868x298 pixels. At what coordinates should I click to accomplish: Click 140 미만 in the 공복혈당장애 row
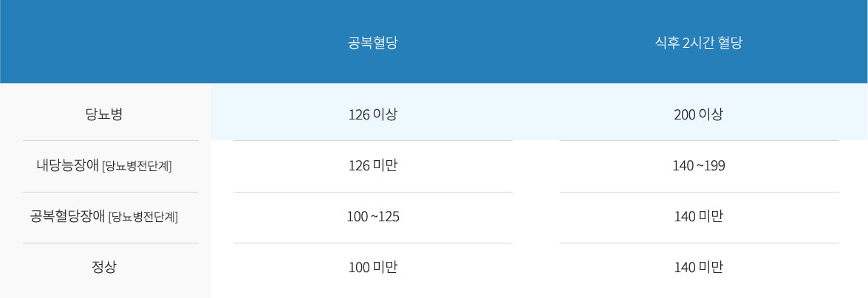pyautogui.click(x=698, y=216)
